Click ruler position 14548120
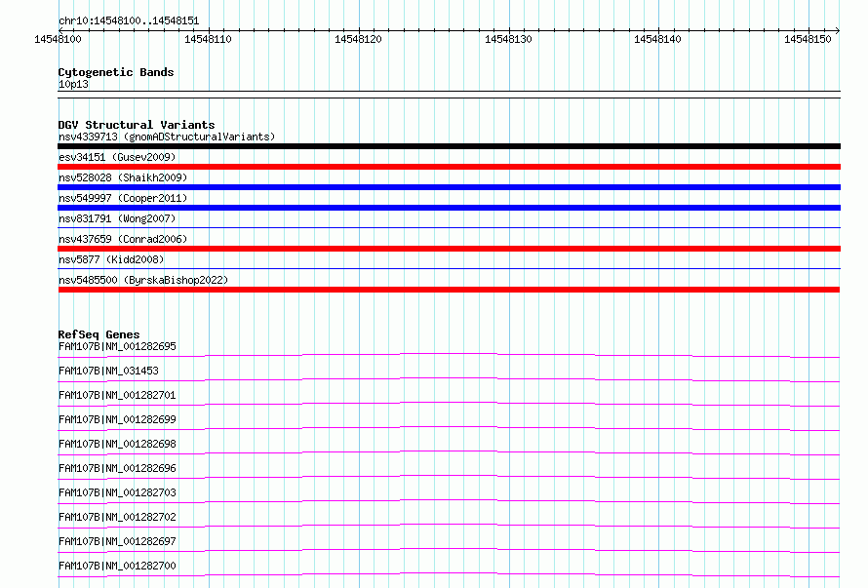The image size is (868, 588). point(358,39)
